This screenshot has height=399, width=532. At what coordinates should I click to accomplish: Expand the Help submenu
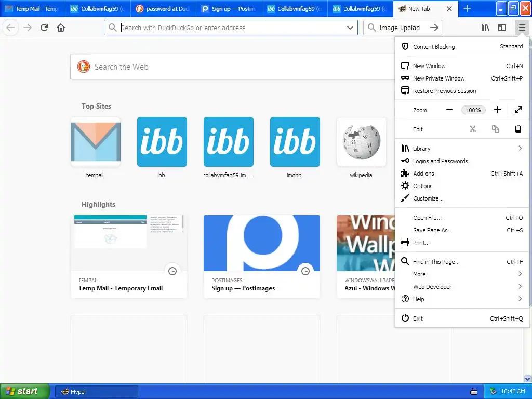(x=462, y=299)
